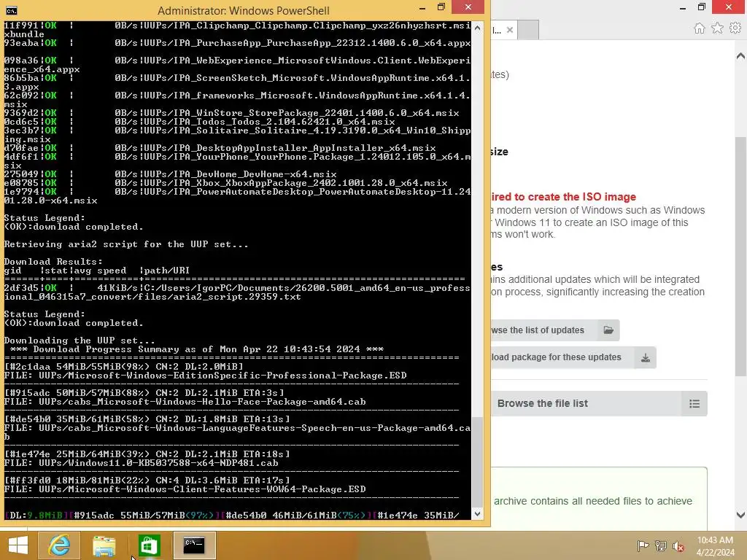747x560 pixels.
Task: Close the current browser tab
Action: tap(510, 30)
